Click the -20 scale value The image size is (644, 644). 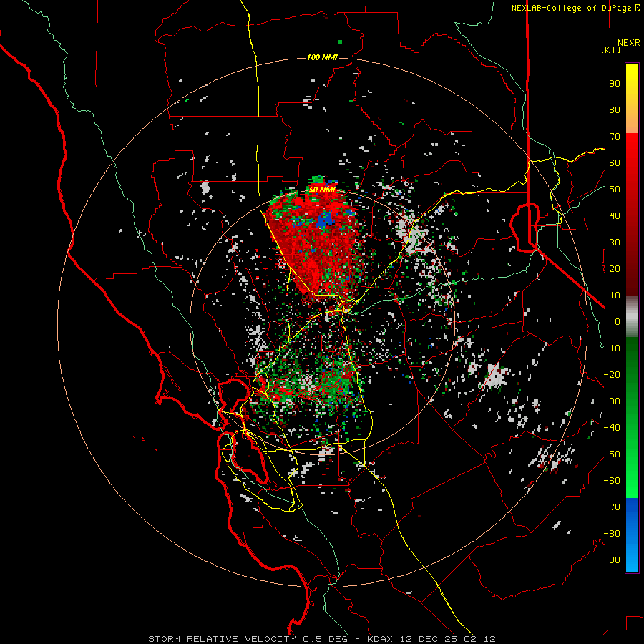(x=612, y=374)
